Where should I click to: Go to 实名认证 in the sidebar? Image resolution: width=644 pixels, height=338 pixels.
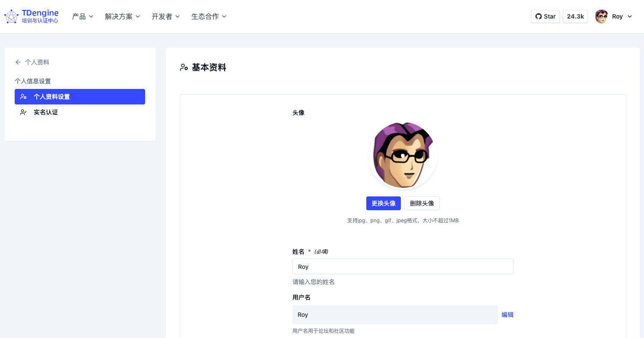coord(46,112)
